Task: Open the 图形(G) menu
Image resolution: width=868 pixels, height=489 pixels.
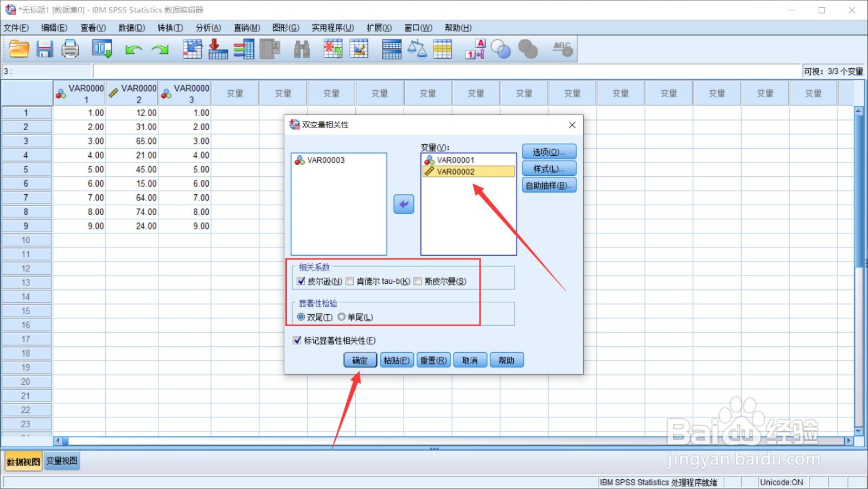Action: (x=286, y=28)
